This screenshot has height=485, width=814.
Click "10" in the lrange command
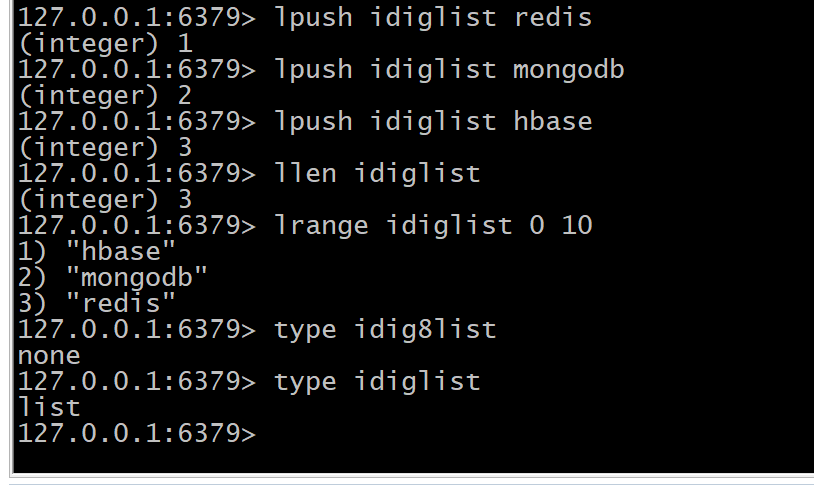(x=577, y=225)
